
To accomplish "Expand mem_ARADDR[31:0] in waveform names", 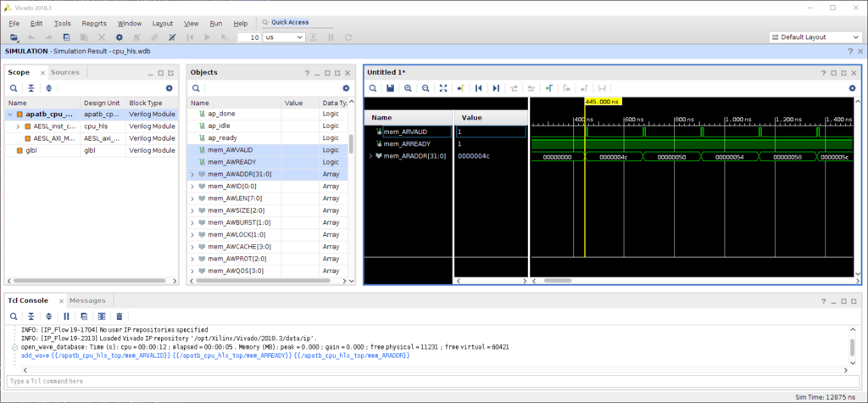I will click(370, 156).
